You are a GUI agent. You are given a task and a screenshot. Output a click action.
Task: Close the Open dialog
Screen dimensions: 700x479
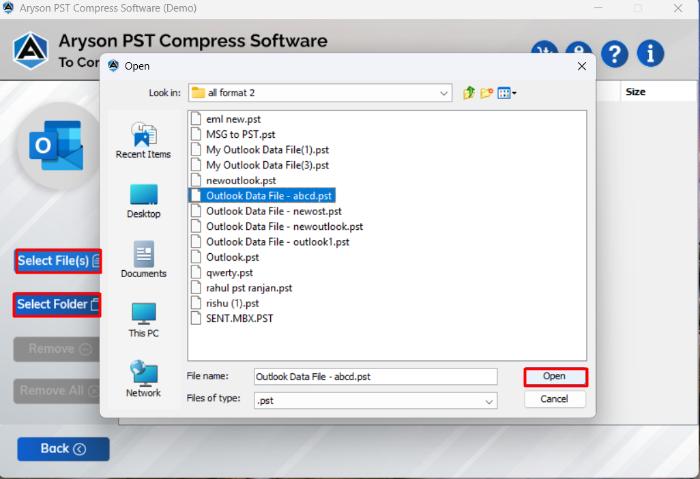582,67
